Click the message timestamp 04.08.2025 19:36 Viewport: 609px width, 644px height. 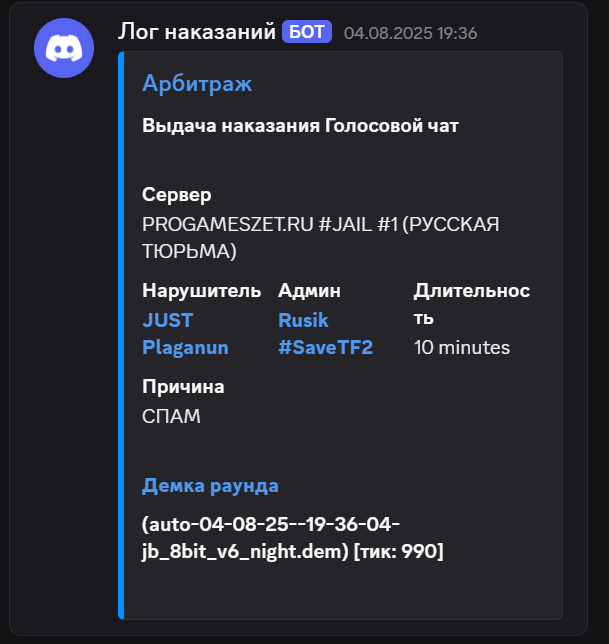(x=410, y=33)
